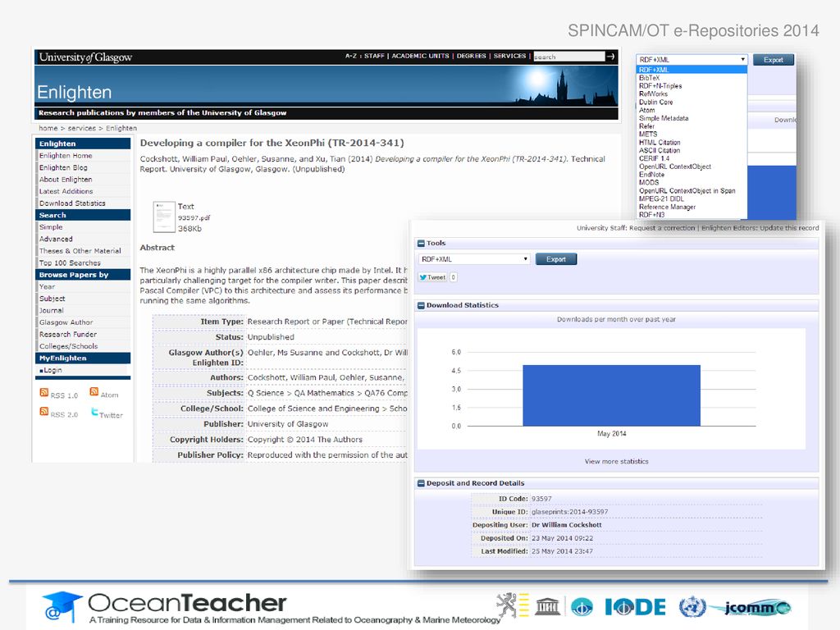This screenshot has width=840, height=630.
Task: Click the Tweet count box
Action: coord(453,277)
